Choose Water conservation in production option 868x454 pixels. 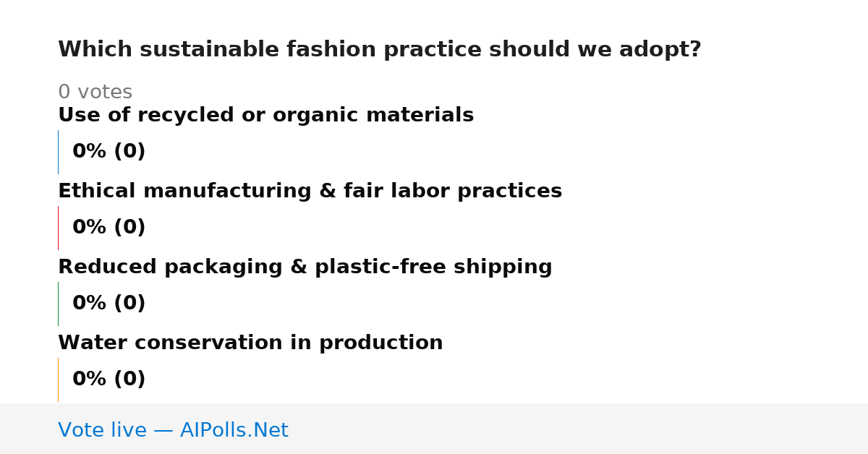pyautogui.click(x=250, y=343)
